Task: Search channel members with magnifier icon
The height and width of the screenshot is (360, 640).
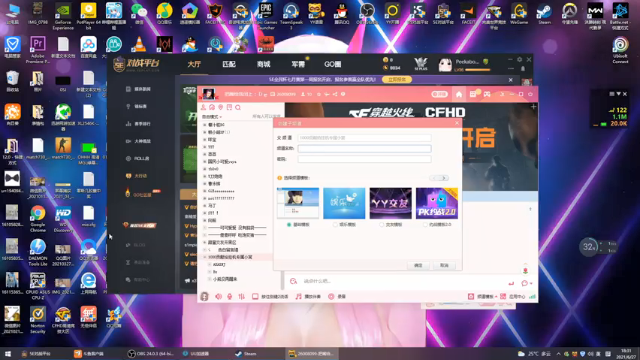Action: coord(238,107)
